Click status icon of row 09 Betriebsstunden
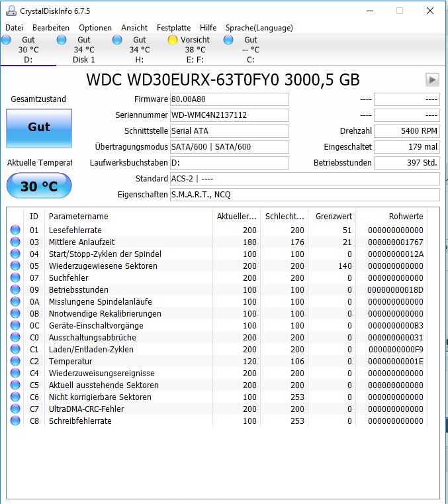The width and height of the screenshot is (448, 504). 15,289
